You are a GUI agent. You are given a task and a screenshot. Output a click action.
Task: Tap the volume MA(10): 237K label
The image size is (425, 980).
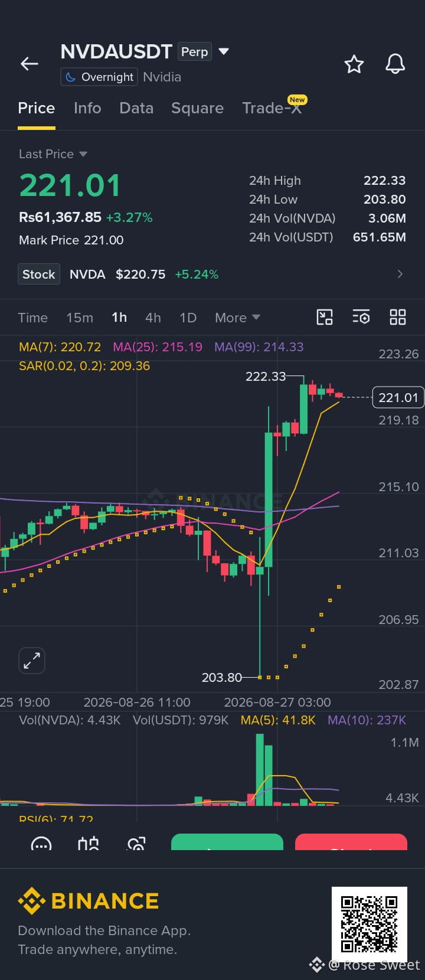point(367,720)
